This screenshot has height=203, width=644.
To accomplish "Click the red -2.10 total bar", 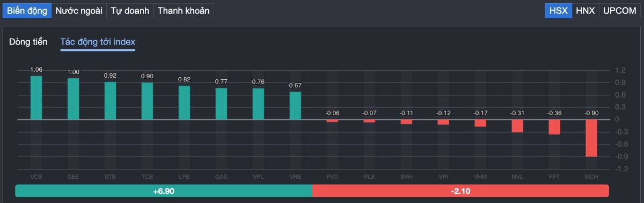I will pos(460,191).
